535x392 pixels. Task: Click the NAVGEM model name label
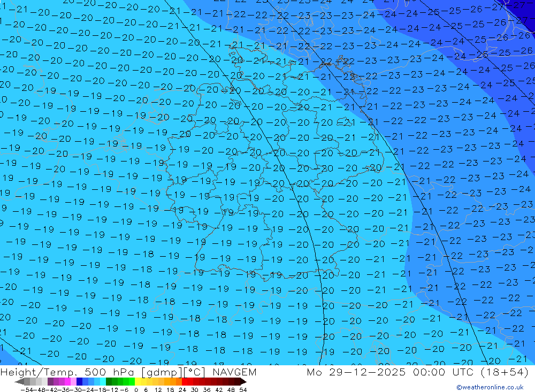[234, 372]
